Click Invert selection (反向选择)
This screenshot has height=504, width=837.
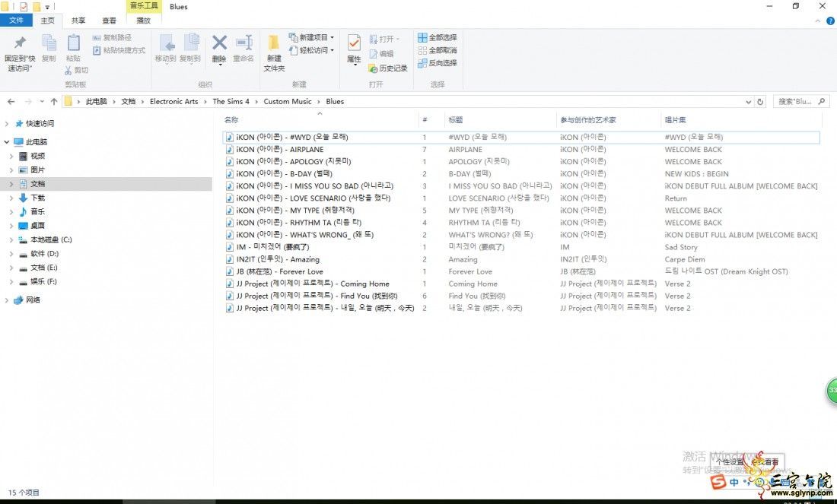438,63
